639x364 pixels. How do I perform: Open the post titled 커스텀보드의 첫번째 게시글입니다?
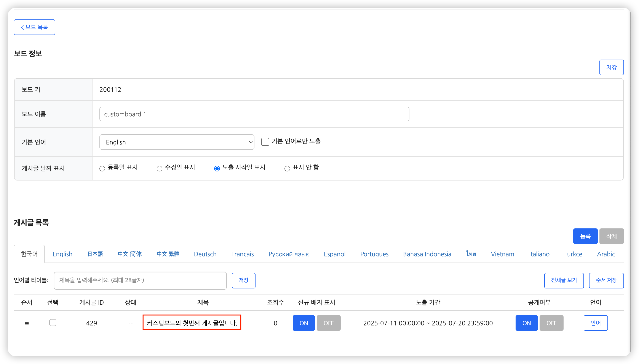tap(192, 323)
